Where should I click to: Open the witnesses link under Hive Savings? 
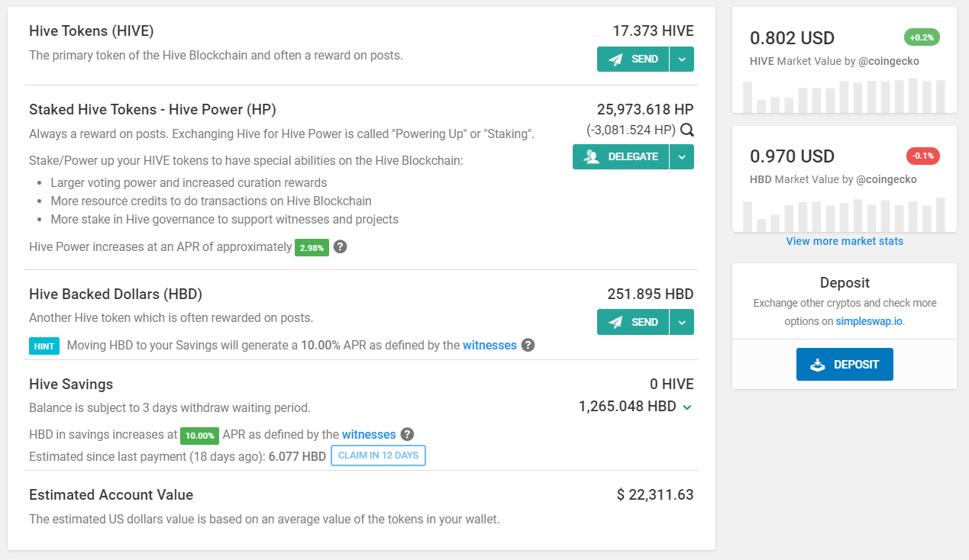tap(369, 434)
